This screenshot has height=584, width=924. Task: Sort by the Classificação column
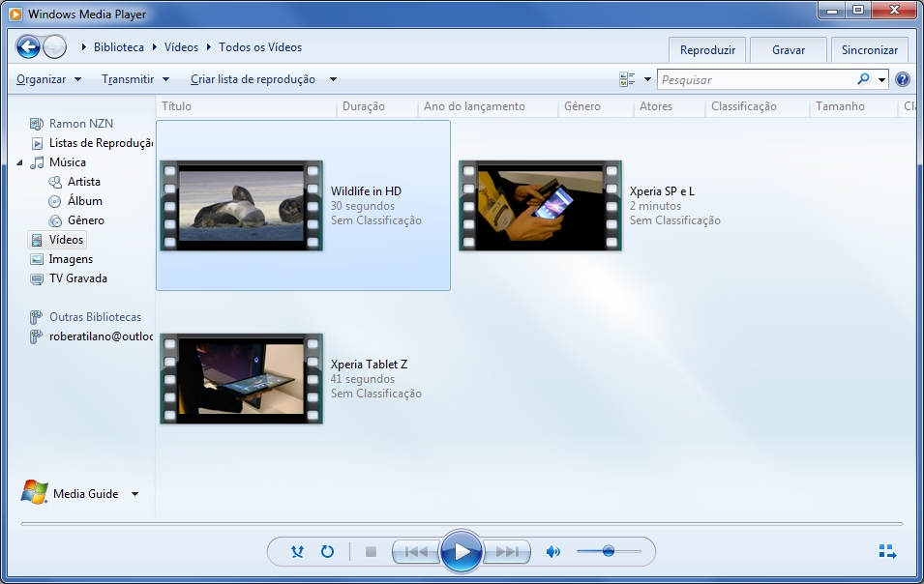click(x=758, y=106)
